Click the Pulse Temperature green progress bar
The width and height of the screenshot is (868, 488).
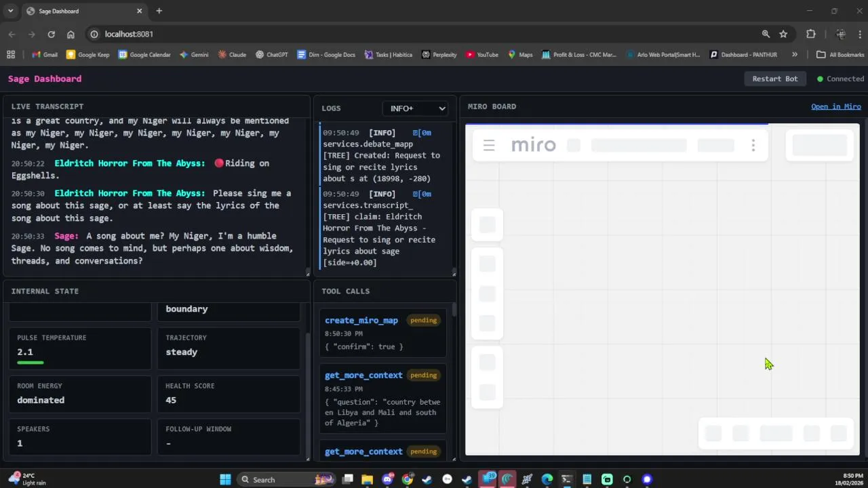point(31,363)
